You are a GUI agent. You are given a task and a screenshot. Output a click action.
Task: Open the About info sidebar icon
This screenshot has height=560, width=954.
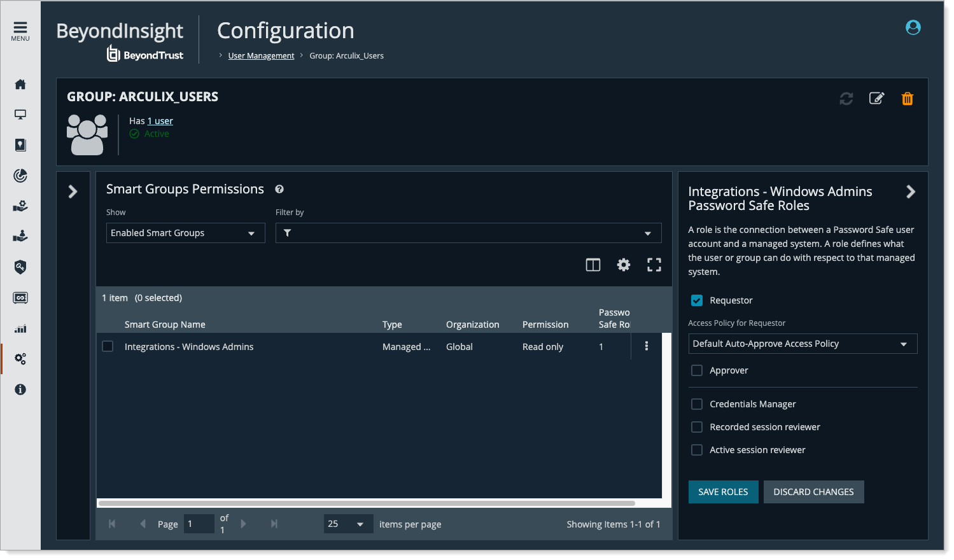(20, 389)
